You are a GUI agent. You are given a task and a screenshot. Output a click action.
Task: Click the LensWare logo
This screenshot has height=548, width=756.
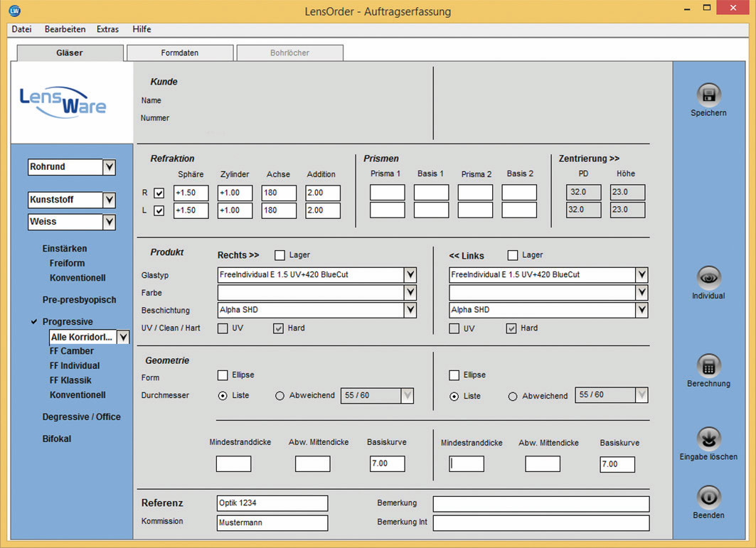point(63,102)
